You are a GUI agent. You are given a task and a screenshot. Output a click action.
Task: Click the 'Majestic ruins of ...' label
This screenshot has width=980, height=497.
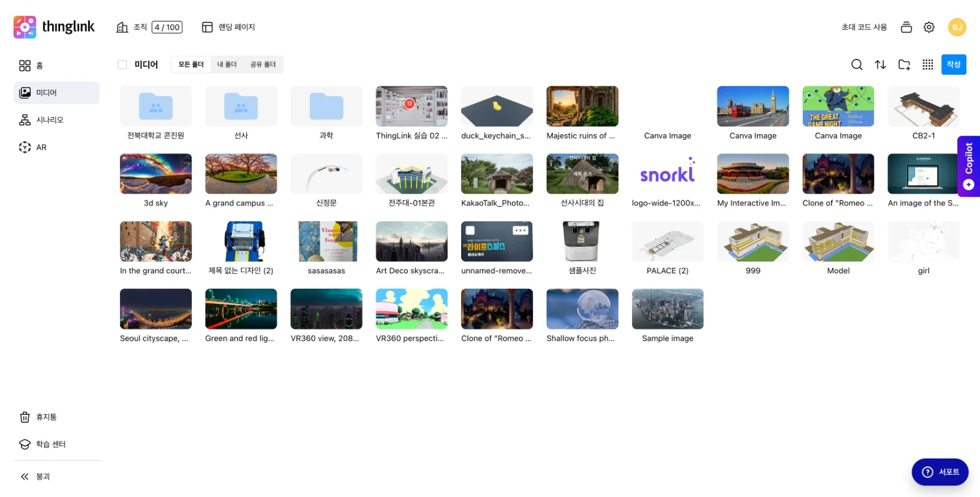(x=581, y=136)
